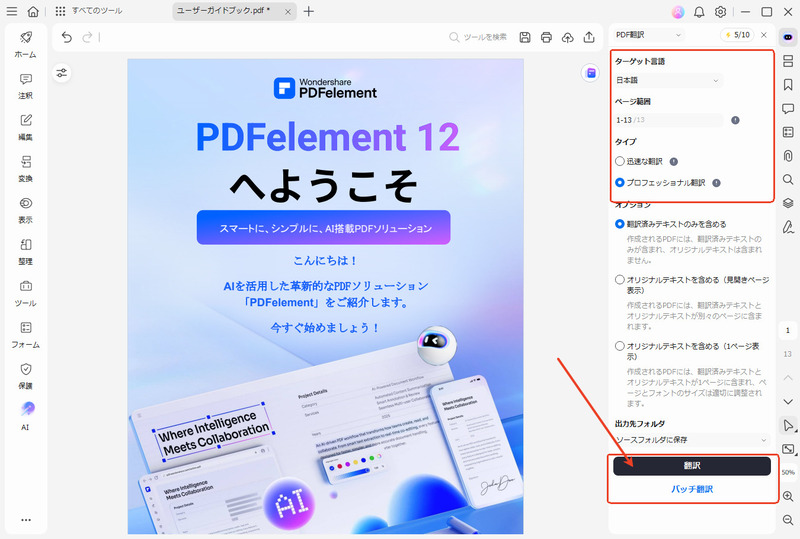Viewport: 800px width, 539px height.
Task: Redo the last action
Action: 87,37
